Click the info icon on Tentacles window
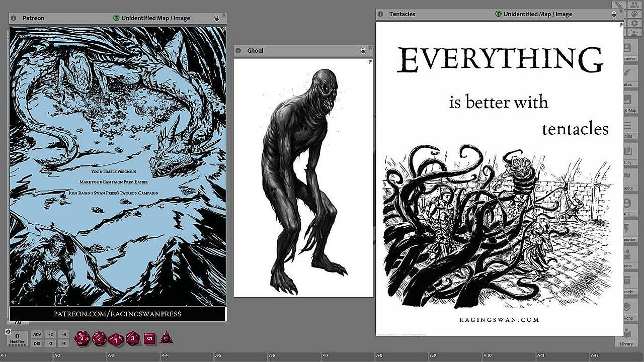 tap(380, 14)
